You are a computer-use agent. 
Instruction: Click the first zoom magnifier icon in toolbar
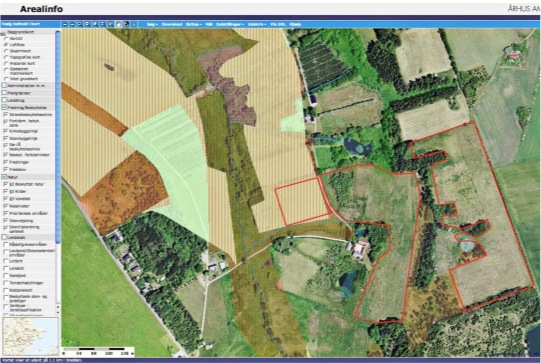click(x=80, y=24)
